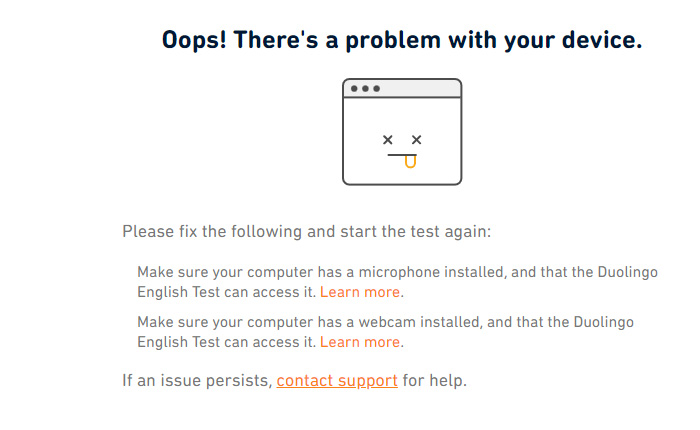This screenshot has height=430, width=700.
Task: Click the "Please fix the following" sentence
Action: (307, 231)
